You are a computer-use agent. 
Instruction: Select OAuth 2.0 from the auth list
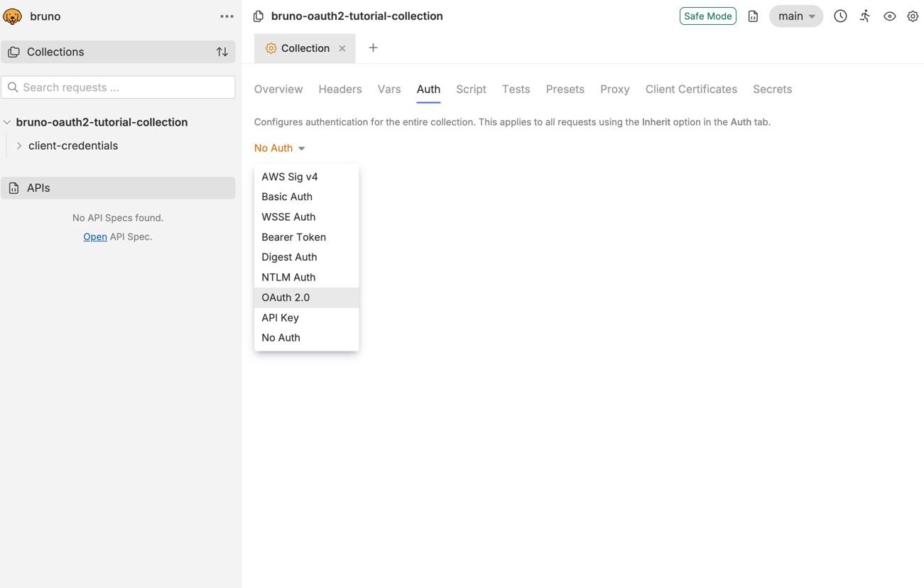point(286,297)
